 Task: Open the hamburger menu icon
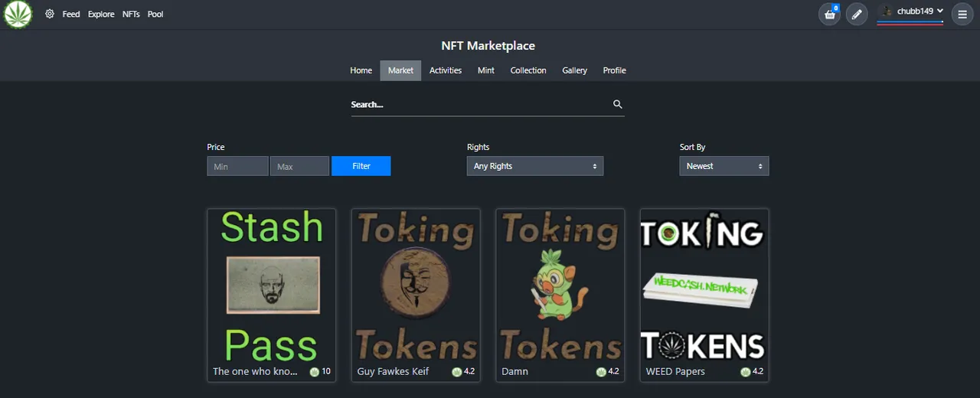pyautogui.click(x=962, y=15)
